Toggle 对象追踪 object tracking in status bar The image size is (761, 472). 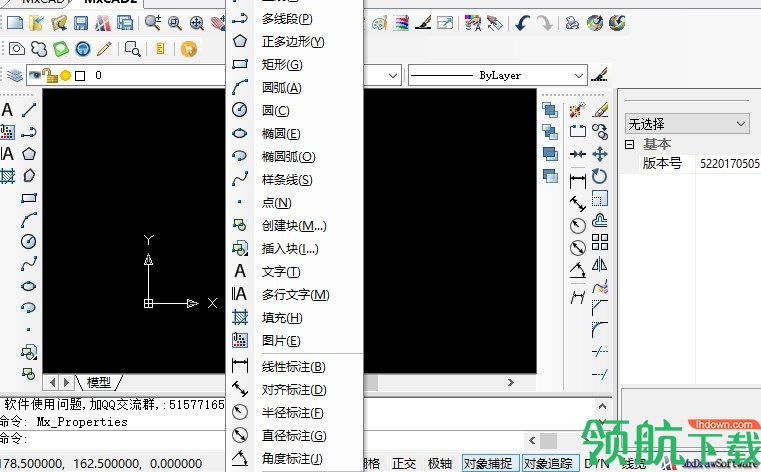click(548, 463)
